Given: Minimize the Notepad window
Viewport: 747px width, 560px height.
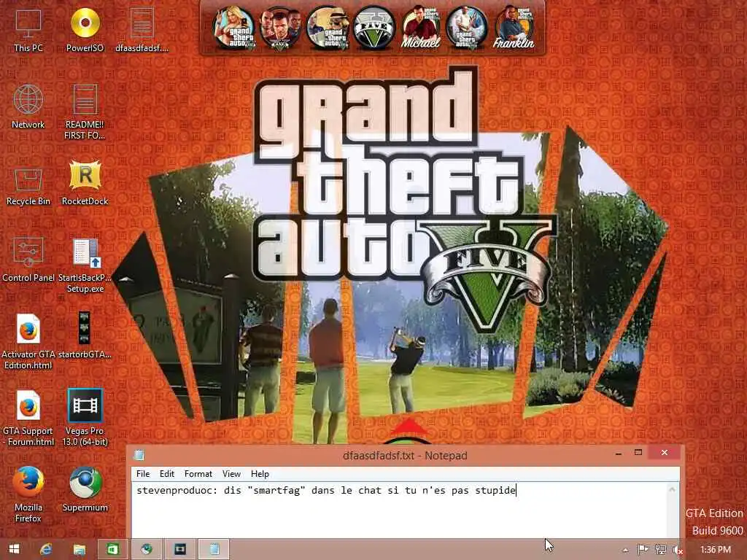Looking at the screenshot, I should 619,454.
